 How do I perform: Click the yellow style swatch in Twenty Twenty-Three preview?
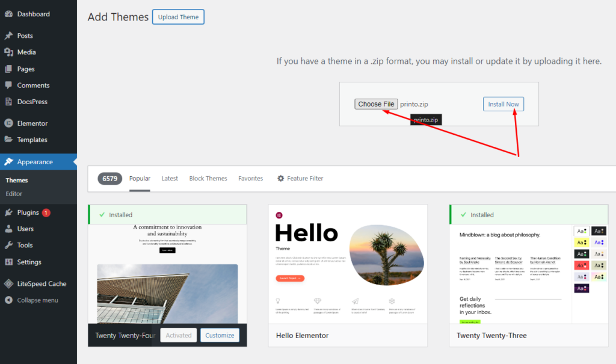pos(582,242)
